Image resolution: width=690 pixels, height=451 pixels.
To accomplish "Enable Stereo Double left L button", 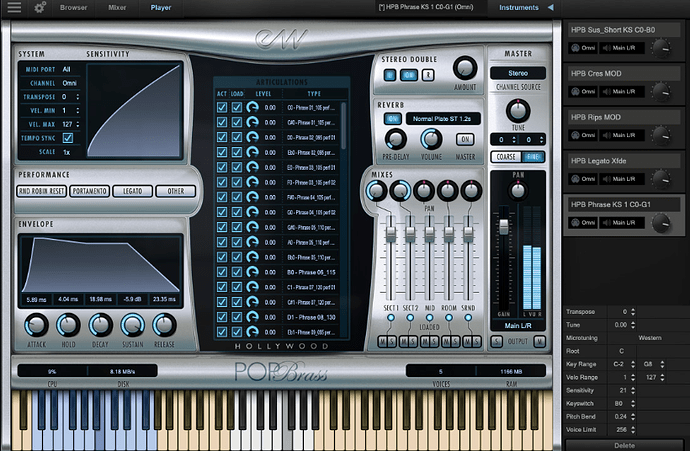I will point(389,75).
